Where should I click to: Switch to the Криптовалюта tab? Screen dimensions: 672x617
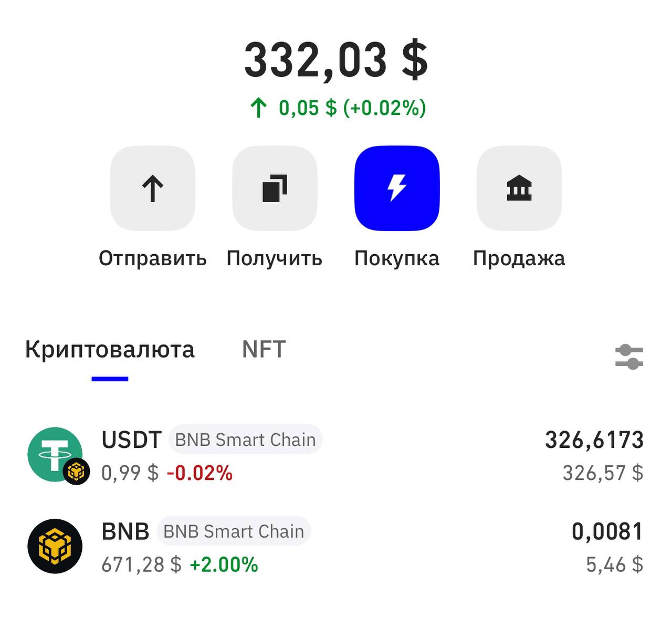tap(110, 350)
